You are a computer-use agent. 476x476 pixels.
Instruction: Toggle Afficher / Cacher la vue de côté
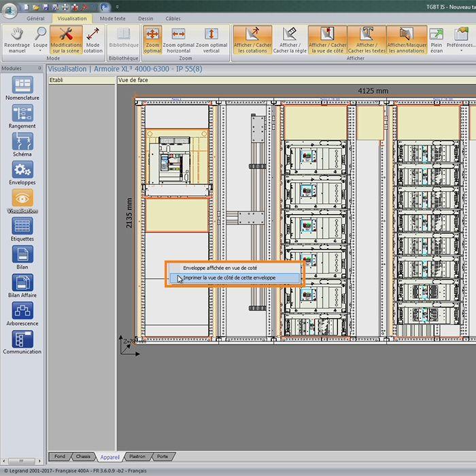click(327, 39)
